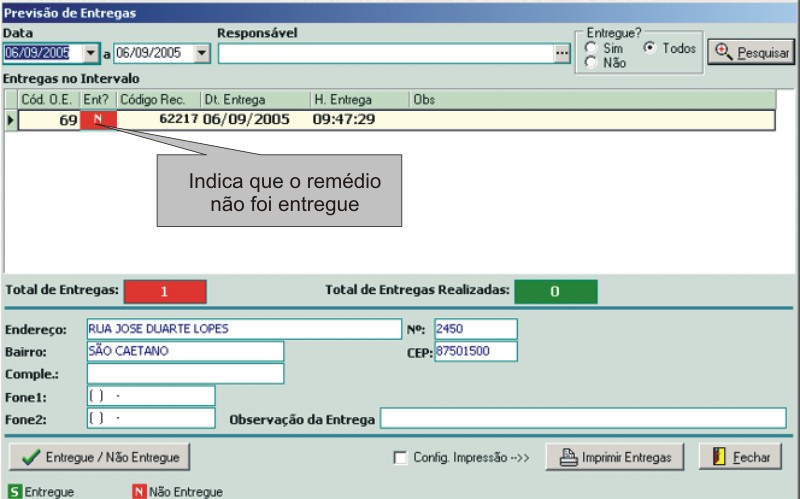800x499 pixels.
Task: Select the Todos radio button
Action: tap(649, 48)
